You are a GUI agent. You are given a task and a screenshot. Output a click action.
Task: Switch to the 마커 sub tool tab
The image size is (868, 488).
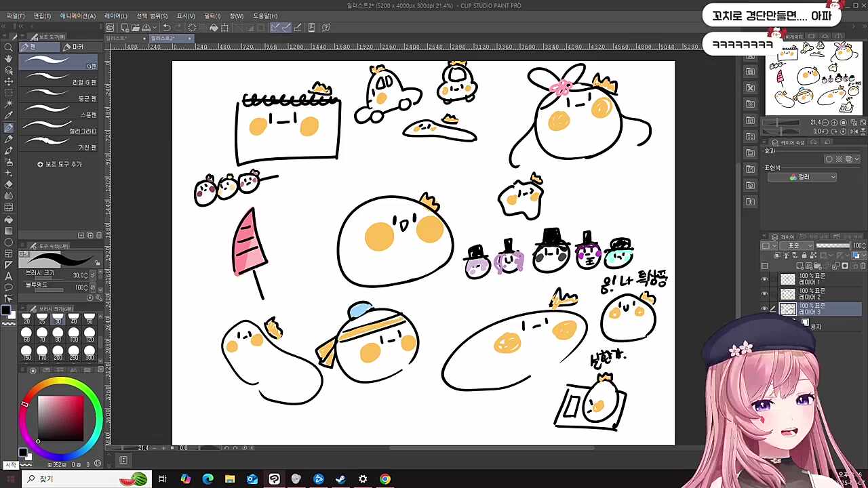tap(73, 47)
